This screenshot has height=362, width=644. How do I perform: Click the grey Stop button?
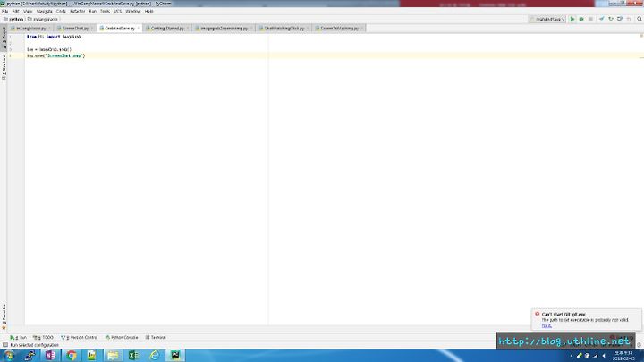tap(590, 20)
